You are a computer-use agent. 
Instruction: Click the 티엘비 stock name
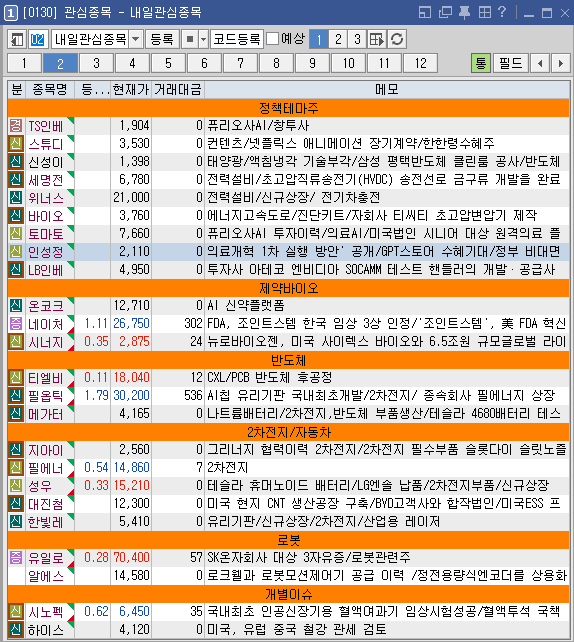pos(45,378)
